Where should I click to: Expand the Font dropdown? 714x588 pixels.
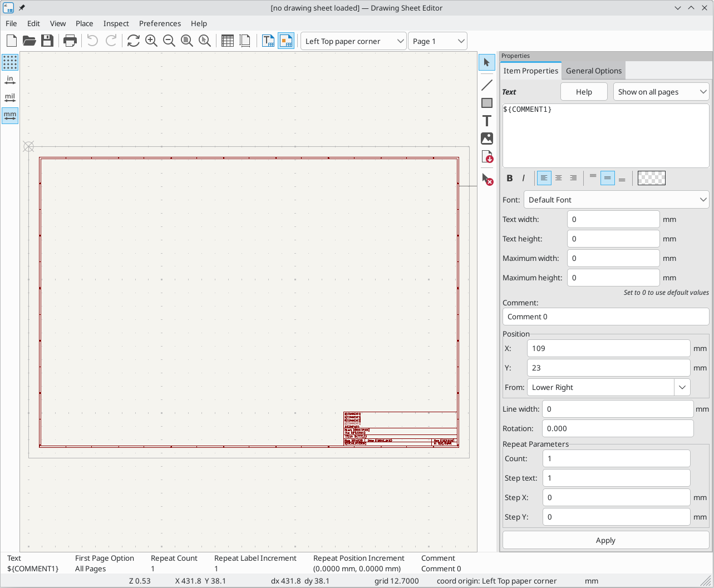[615, 200]
